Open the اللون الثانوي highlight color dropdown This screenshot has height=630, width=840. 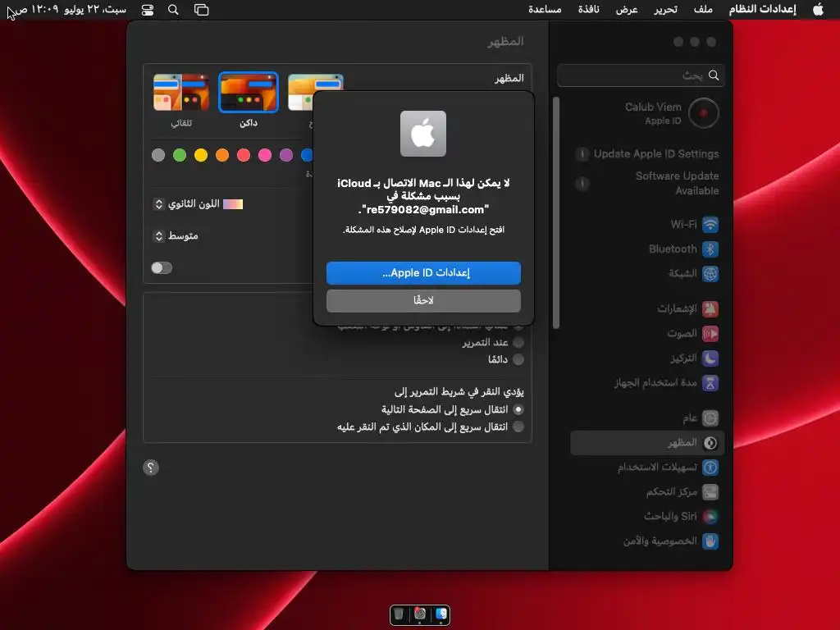[198, 204]
